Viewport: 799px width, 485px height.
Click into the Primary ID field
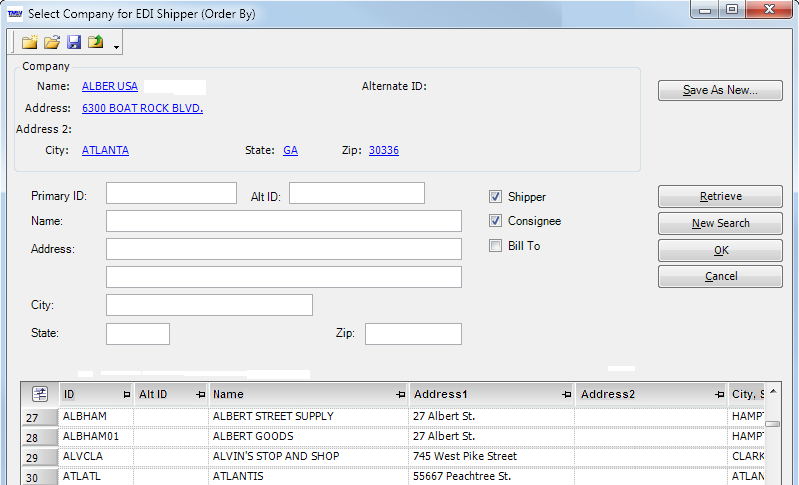tap(171, 193)
